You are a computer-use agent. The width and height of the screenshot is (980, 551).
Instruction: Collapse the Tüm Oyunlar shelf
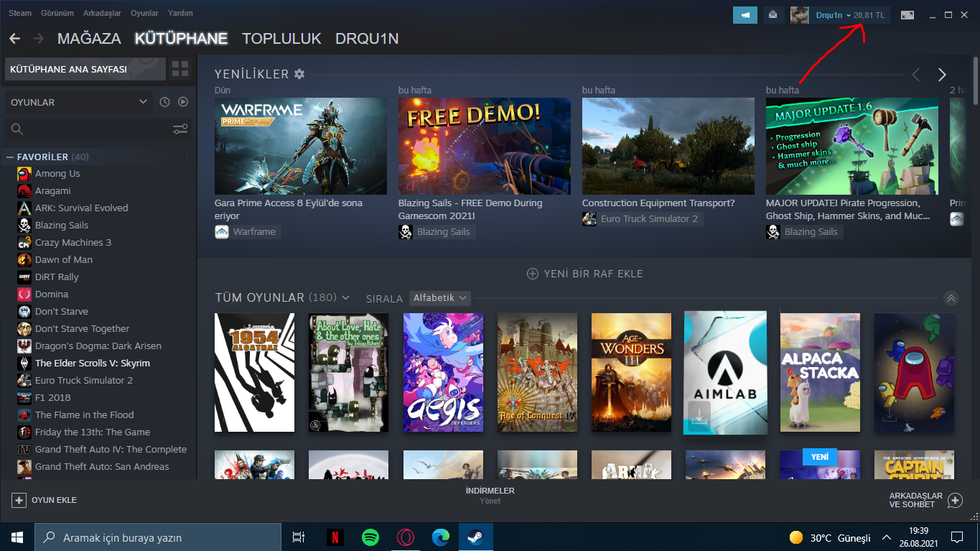[951, 298]
